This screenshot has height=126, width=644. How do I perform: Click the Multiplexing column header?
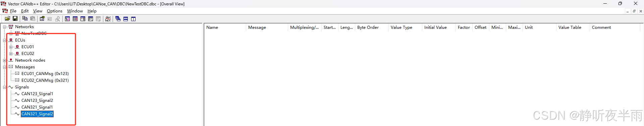tap(305, 27)
